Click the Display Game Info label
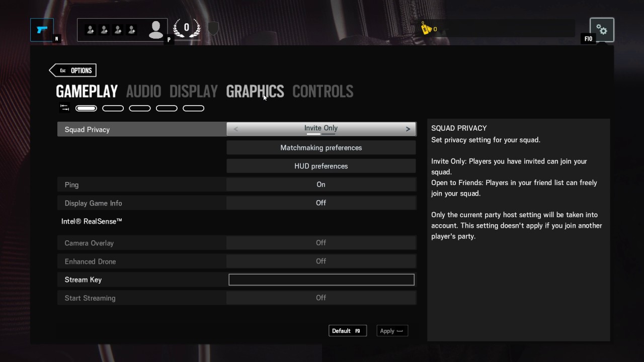644x362 pixels. pyautogui.click(x=94, y=203)
